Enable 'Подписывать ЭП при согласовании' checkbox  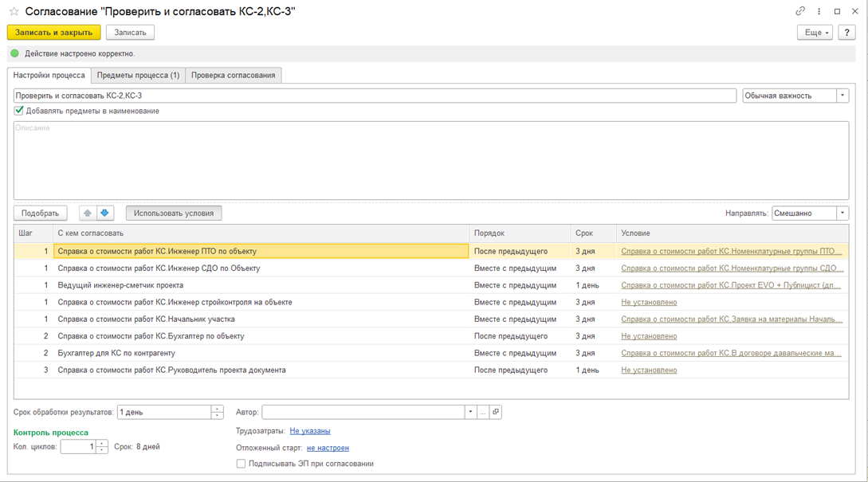[241, 464]
